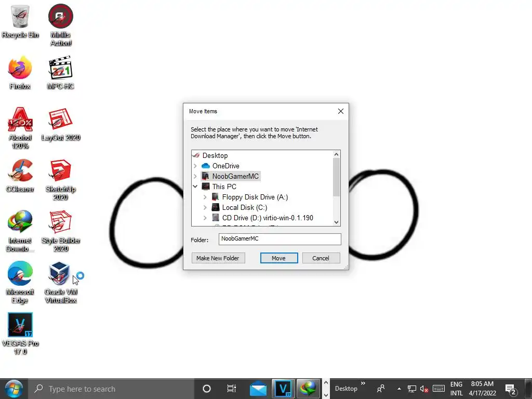Select the Microsoft Edge desktop shortcut
532x399 pixels.
(20, 283)
